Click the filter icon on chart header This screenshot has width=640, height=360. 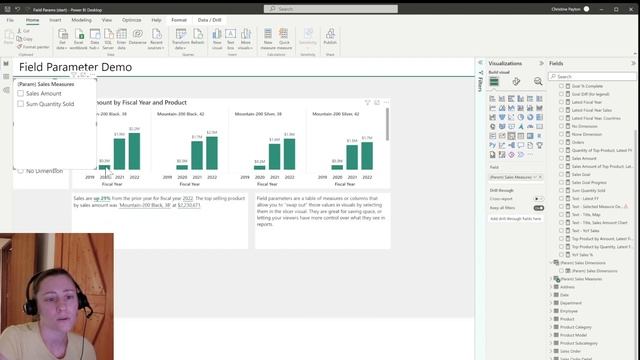point(367,102)
